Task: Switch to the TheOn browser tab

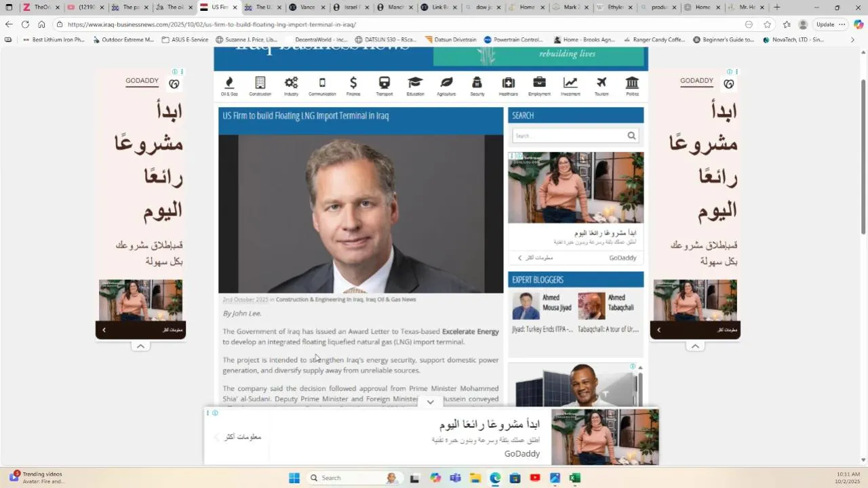Action: click(41, 7)
